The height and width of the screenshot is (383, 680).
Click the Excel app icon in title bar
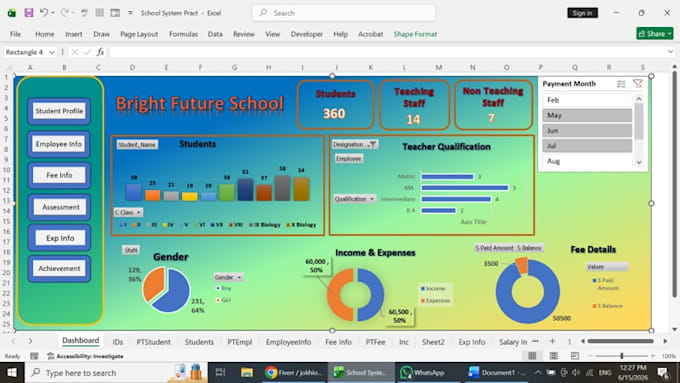[x=12, y=13]
